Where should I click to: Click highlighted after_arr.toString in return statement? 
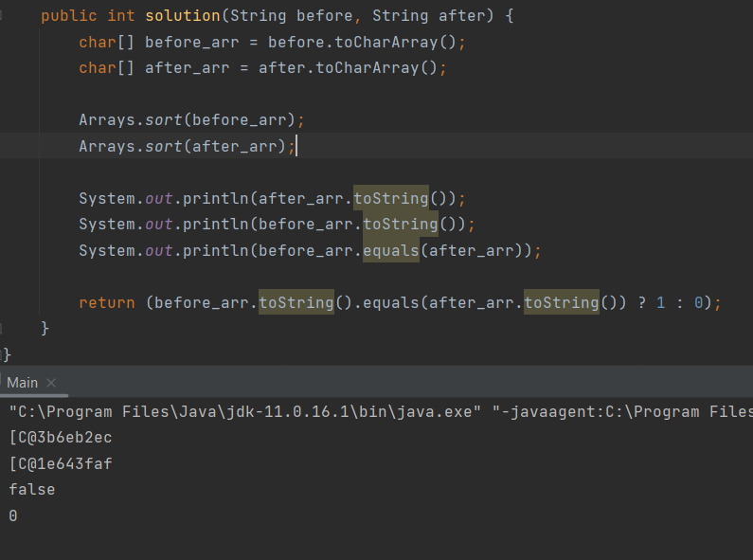(562, 302)
